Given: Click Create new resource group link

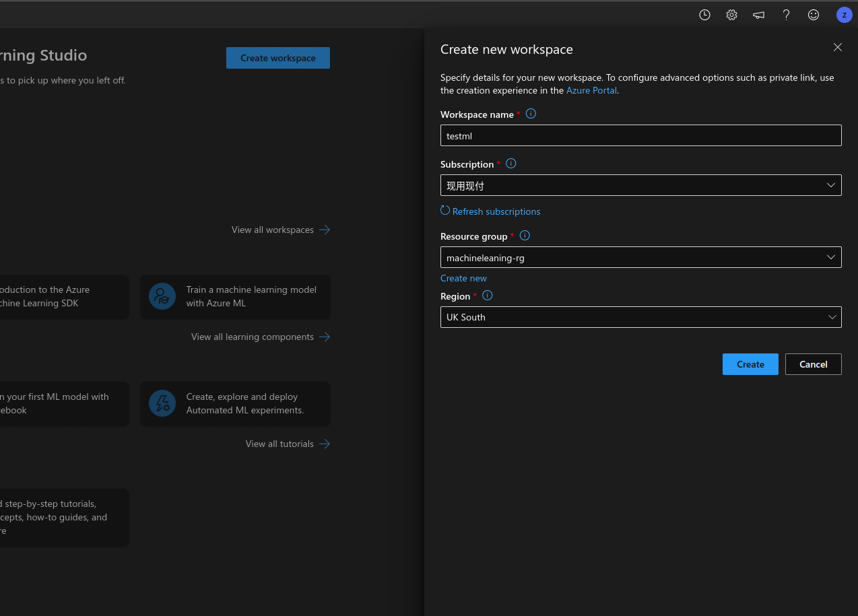Looking at the screenshot, I should click(463, 278).
